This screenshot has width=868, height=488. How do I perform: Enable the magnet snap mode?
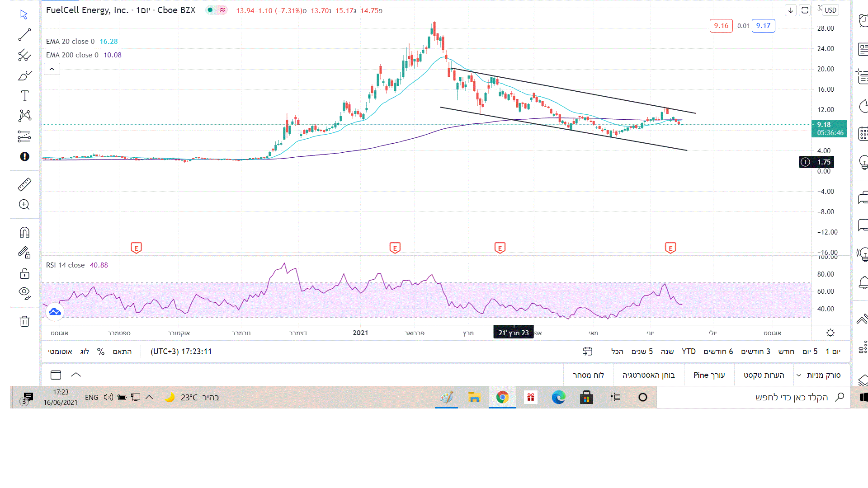pos(24,232)
